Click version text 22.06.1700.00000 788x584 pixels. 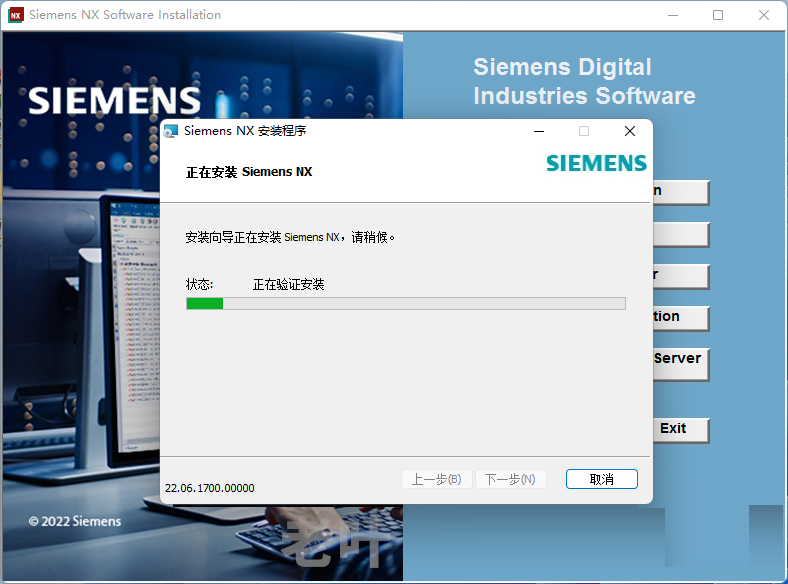click(x=210, y=488)
